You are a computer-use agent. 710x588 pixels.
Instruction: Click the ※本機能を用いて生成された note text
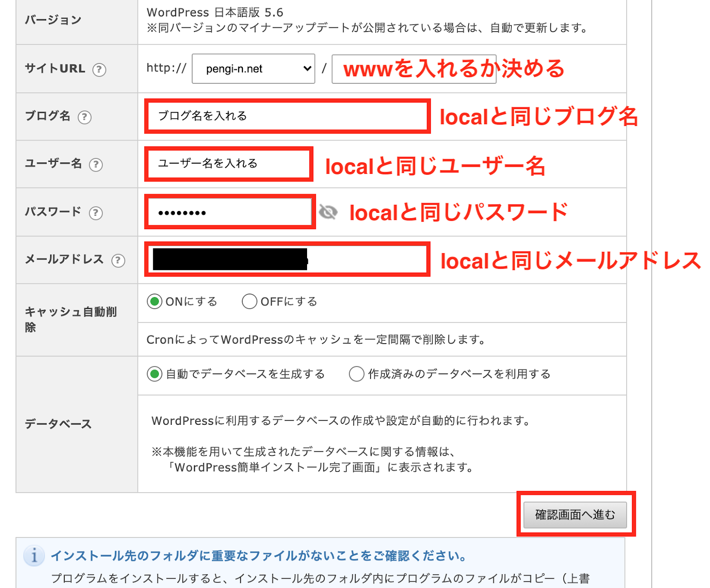point(313,459)
